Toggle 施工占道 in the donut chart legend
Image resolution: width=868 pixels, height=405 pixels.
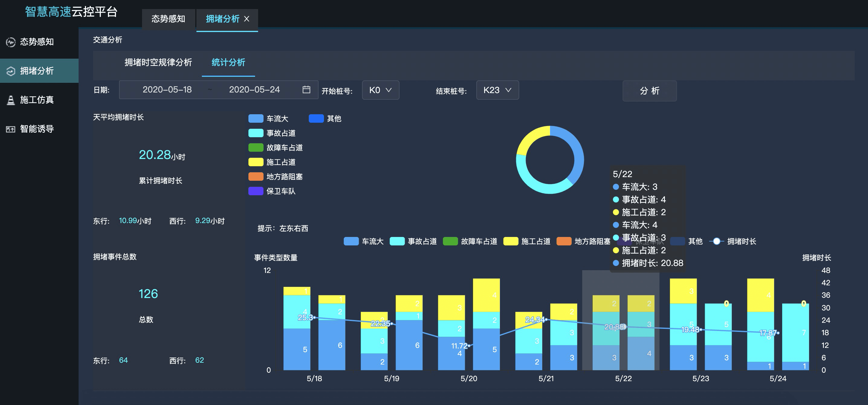tap(272, 162)
